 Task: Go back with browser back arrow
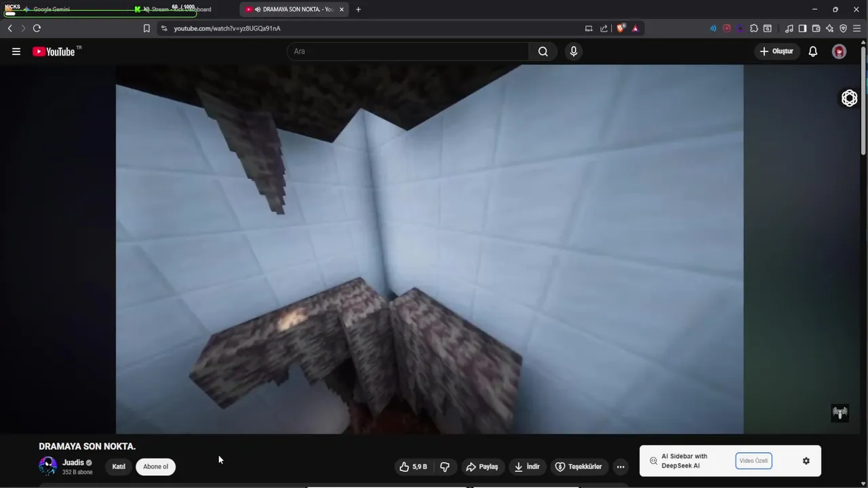pyautogui.click(x=9, y=28)
